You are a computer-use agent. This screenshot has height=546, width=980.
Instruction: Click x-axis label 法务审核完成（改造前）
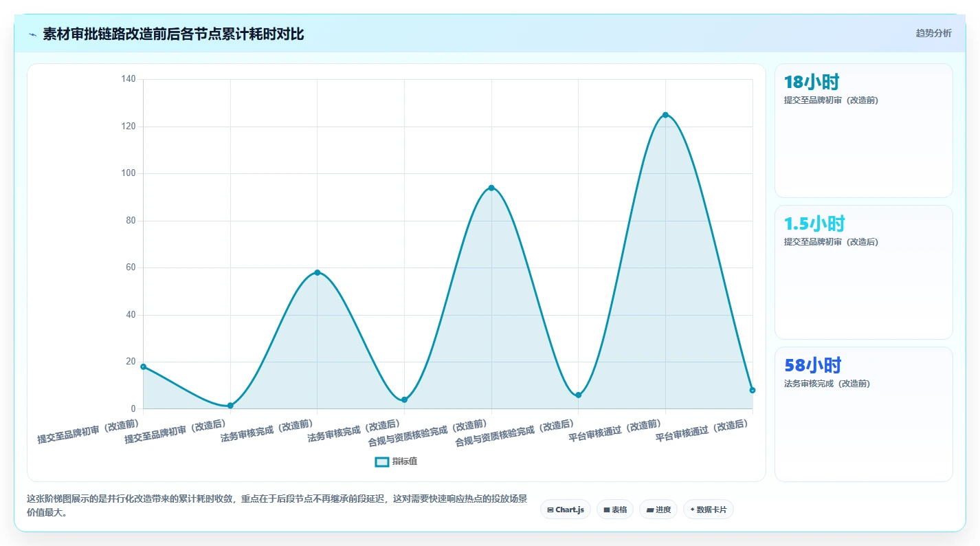tap(267, 430)
